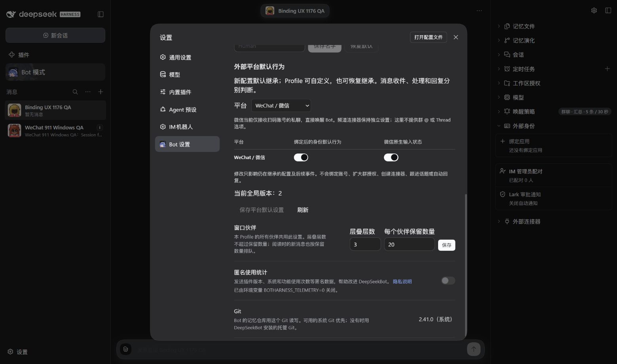Click the Binding UX 1176 QA avatar in messages list
This screenshot has height=364, width=617.
pyautogui.click(x=15, y=110)
